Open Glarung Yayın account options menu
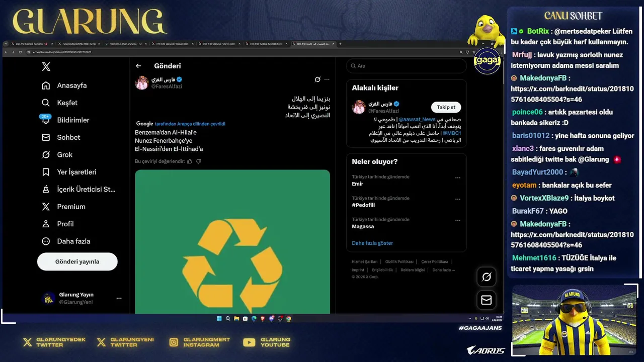 [119, 298]
